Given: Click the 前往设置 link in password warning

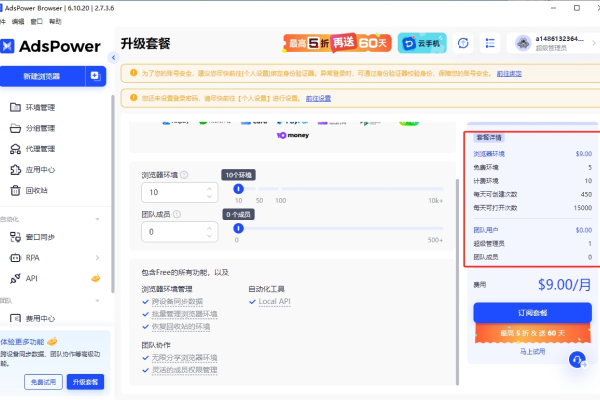Looking at the screenshot, I should coord(318,98).
